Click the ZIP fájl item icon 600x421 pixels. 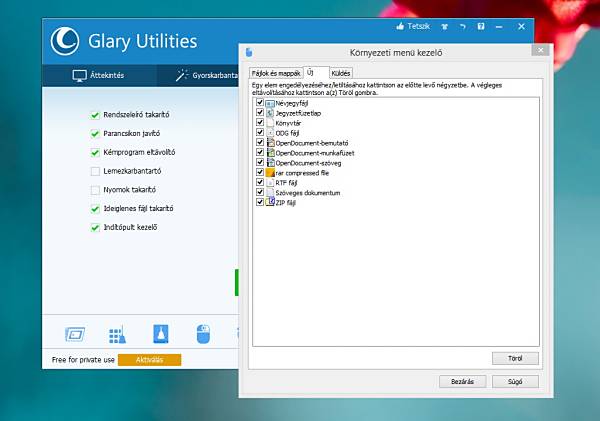(x=270, y=202)
